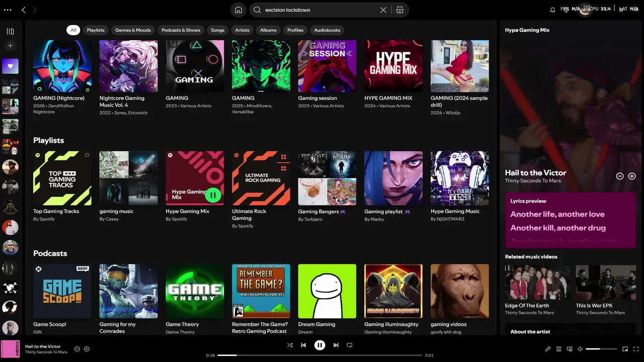Select the Albums filter chip
644x362 pixels.
click(x=268, y=30)
